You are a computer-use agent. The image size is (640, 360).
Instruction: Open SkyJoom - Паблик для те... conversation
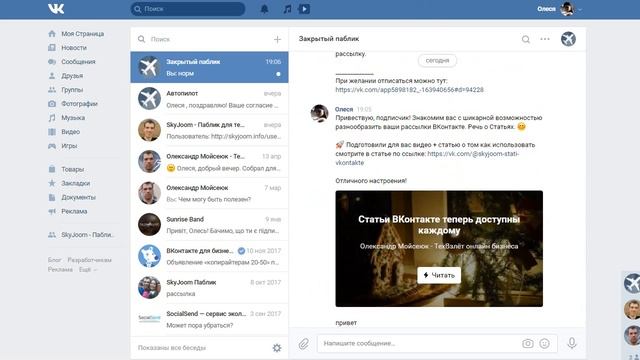tap(209, 130)
